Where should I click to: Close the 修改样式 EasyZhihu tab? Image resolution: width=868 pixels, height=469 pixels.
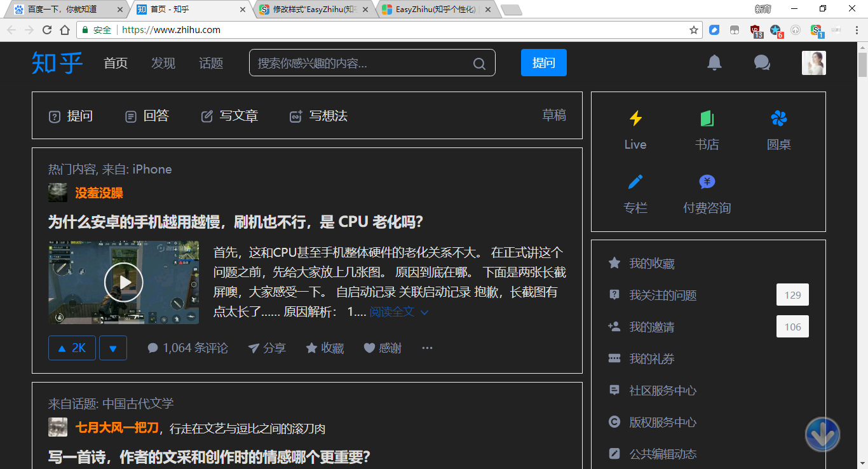pos(365,10)
